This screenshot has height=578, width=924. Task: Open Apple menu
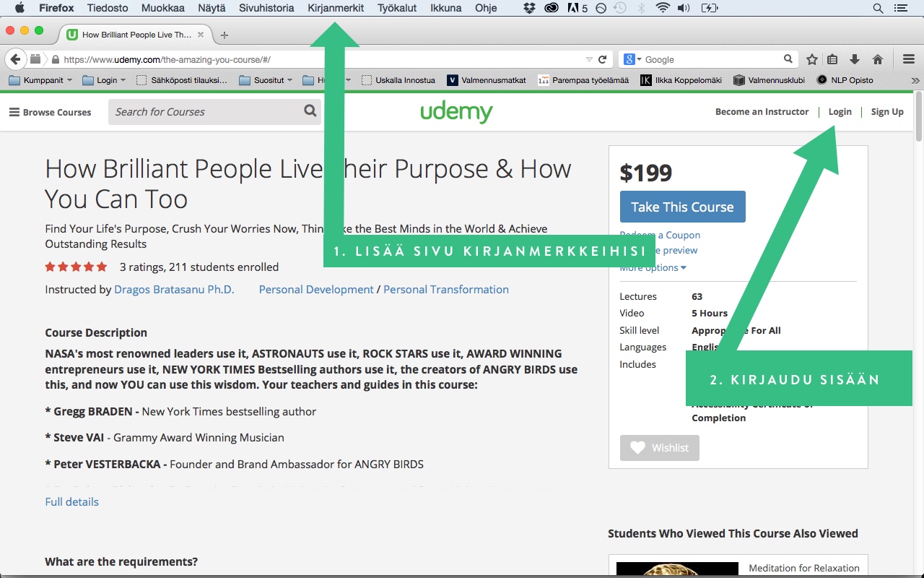[x=19, y=8]
